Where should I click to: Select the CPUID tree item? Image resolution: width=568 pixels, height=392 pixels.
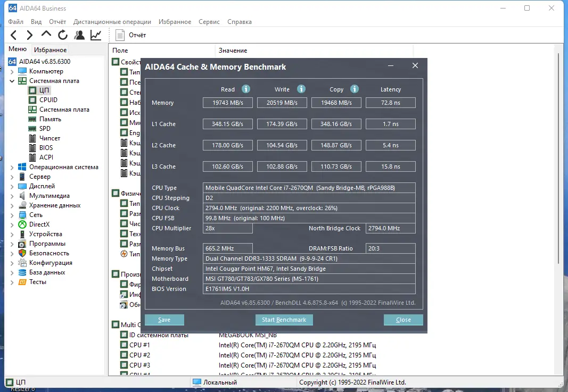[48, 100]
